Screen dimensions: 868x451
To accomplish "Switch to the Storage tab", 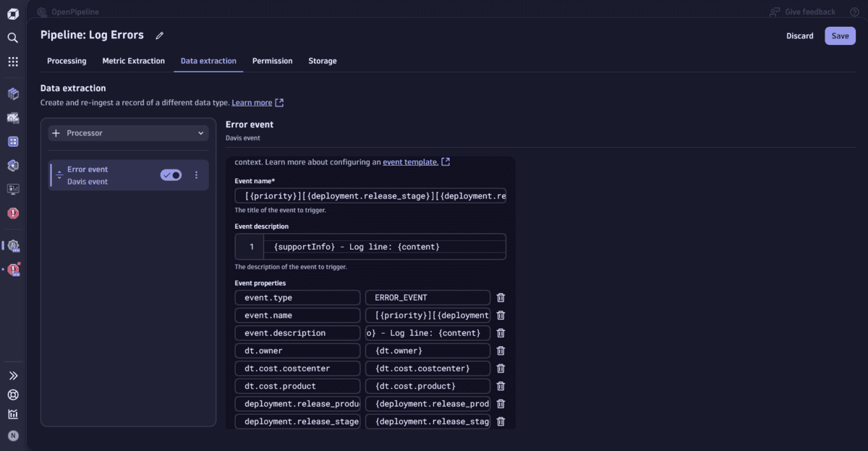I will (x=322, y=61).
